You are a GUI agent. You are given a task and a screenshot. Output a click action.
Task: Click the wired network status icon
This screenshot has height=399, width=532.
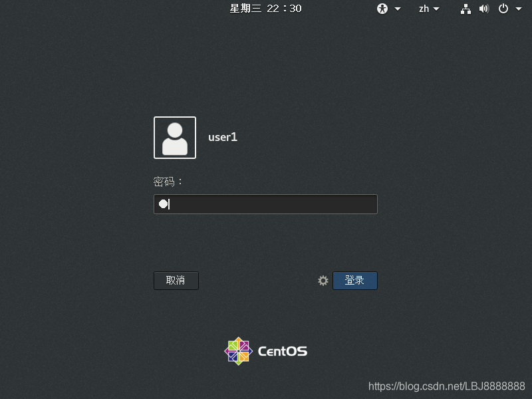pos(465,9)
